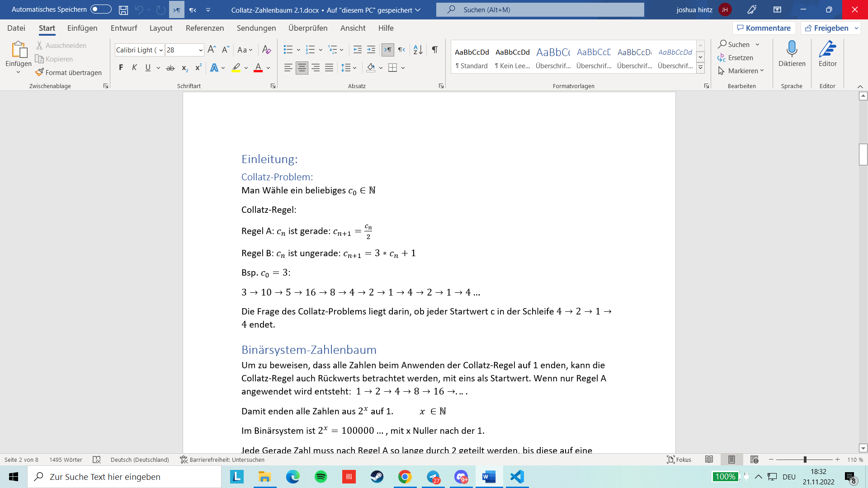Viewport: 868px width, 488px height.
Task: Start dictation with Diktieren microphone
Action: (x=792, y=54)
